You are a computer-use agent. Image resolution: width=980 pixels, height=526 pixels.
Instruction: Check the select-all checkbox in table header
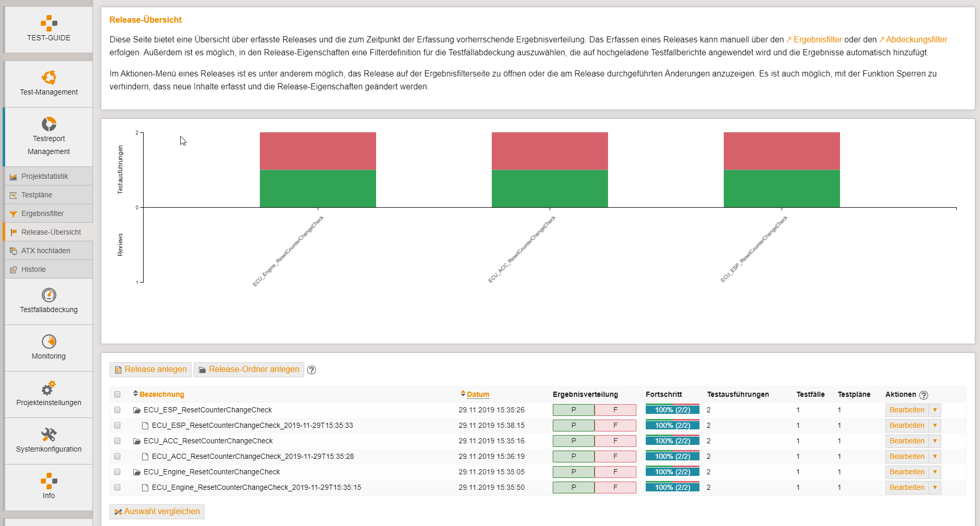pos(117,394)
